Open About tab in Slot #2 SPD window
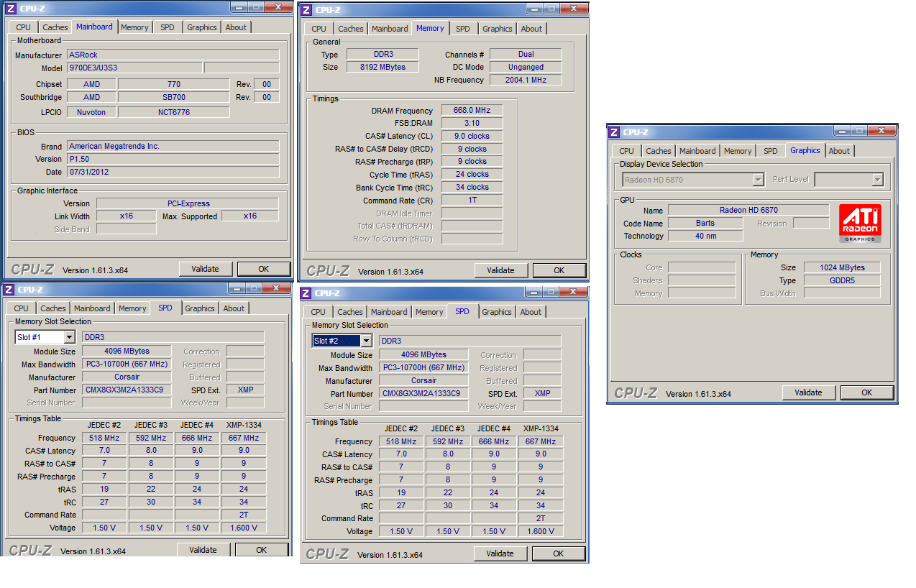Screen dimensions: 916x588 pos(531,312)
